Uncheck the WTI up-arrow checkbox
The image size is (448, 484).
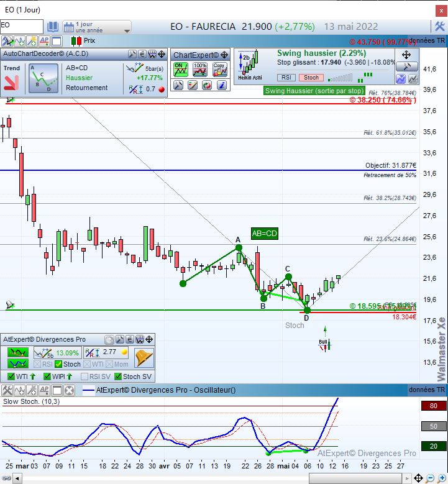coord(11,377)
